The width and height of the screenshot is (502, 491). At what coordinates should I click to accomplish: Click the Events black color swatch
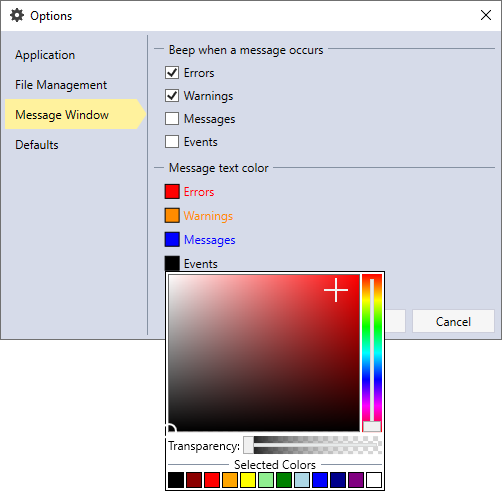[172, 263]
